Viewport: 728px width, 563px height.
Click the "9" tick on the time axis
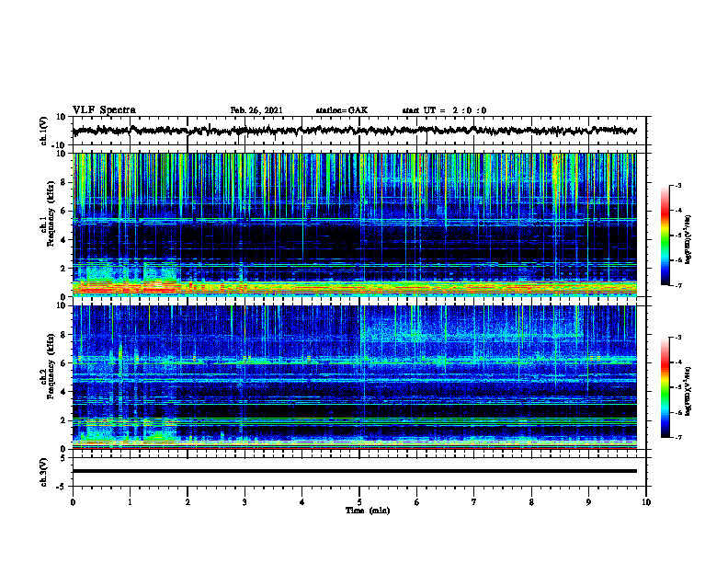coord(588,502)
